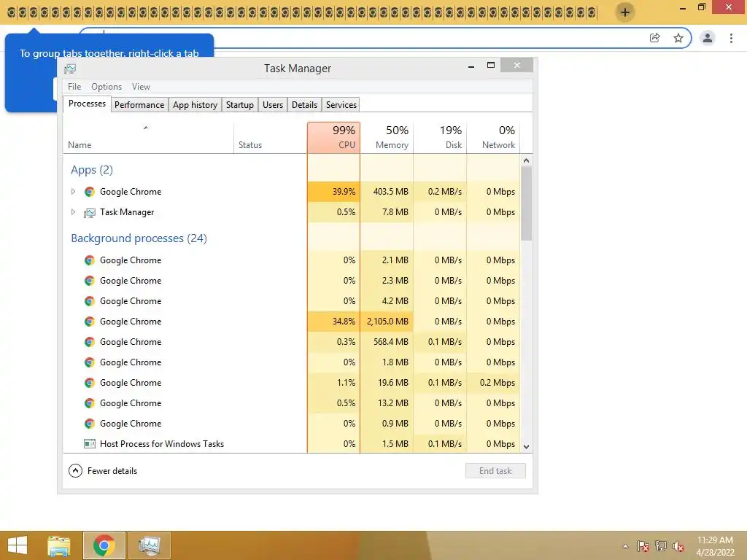Select the 34.8% CPU cell

(x=333, y=322)
